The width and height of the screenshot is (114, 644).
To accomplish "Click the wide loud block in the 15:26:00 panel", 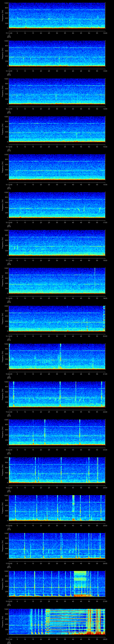I will 80,584.
